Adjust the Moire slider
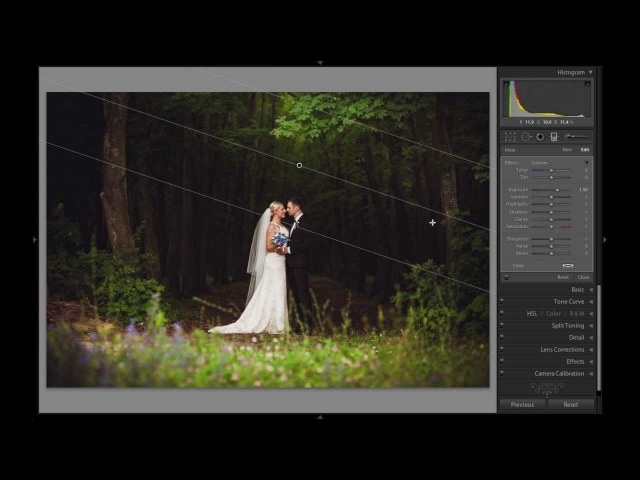The height and width of the screenshot is (480, 640). [x=551, y=253]
